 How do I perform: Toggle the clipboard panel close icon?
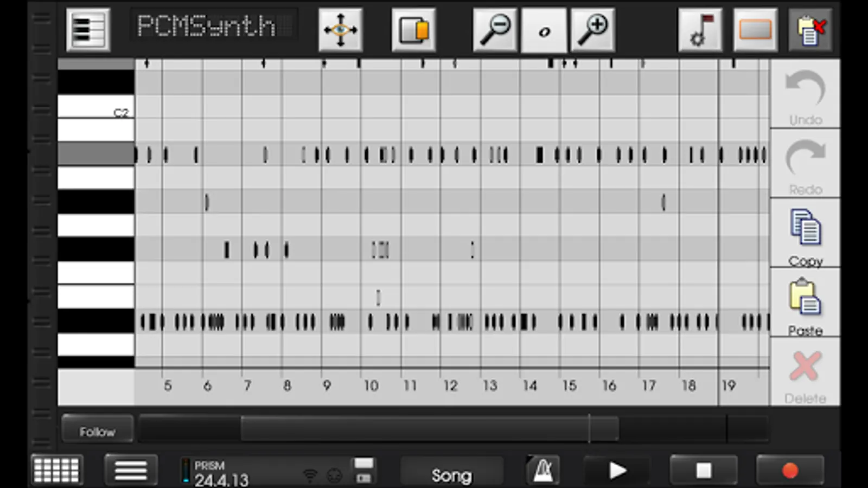[x=810, y=29]
